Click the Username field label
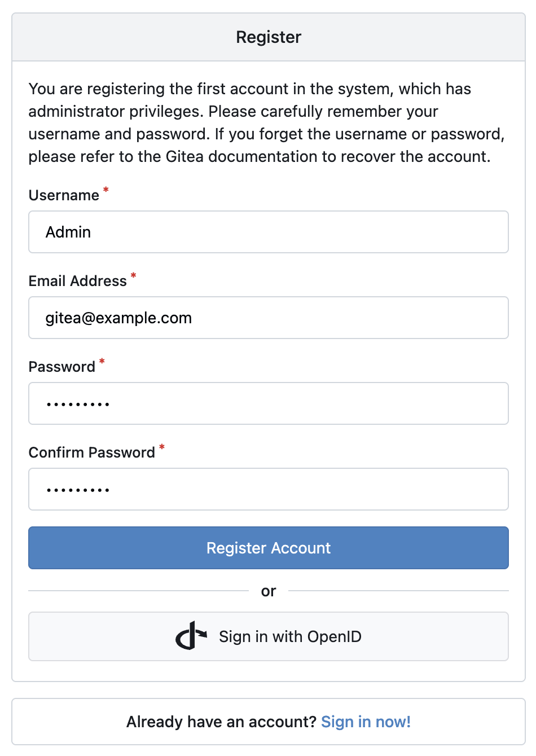The height and width of the screenshot is (756, 536). tap(64, 195)
